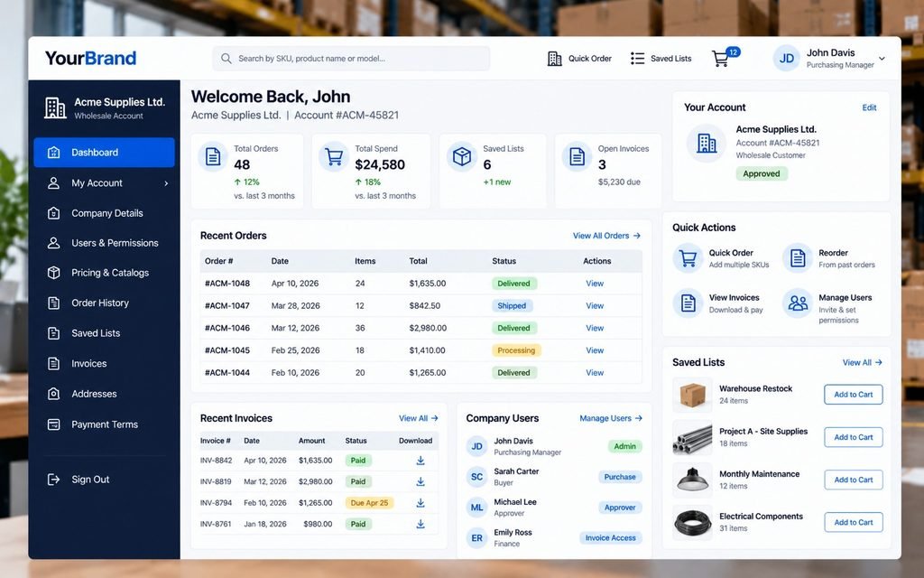Click the Total Spend cart icon
Viewport: 924px width, 578px height.
334,156
